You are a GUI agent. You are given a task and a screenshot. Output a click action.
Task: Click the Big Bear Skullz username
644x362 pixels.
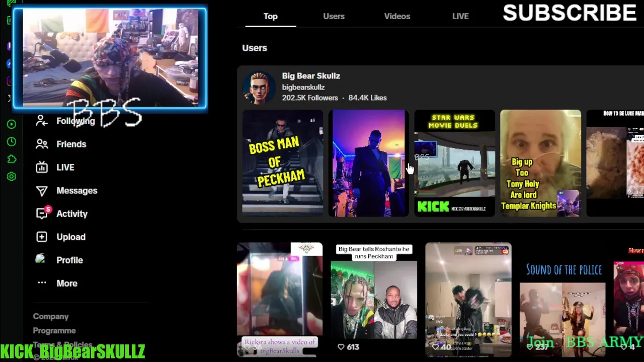click(311, 76)
